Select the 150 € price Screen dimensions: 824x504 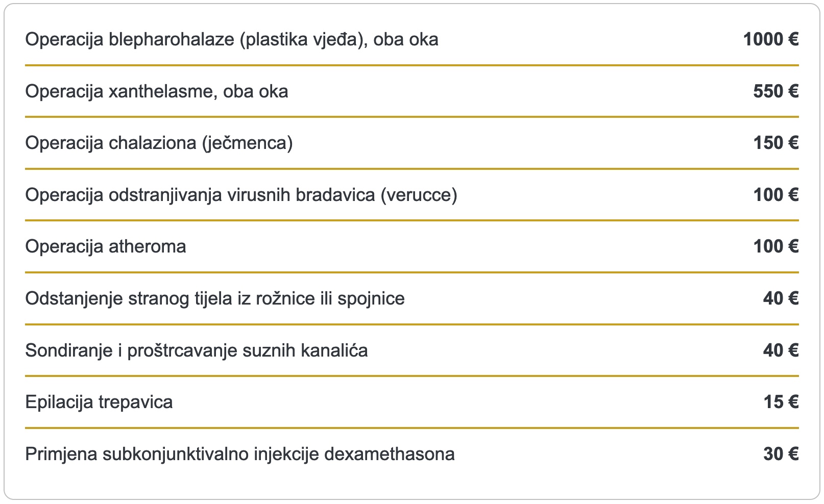coord(775,143)
